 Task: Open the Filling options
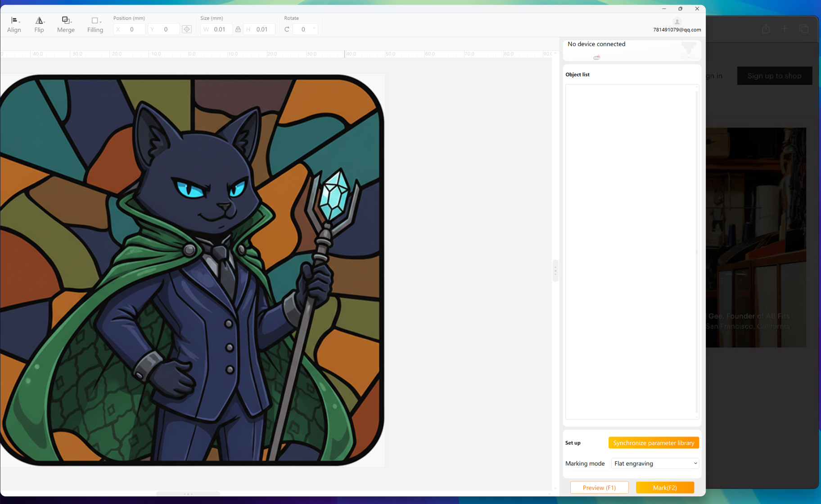[x=95, y=25]
